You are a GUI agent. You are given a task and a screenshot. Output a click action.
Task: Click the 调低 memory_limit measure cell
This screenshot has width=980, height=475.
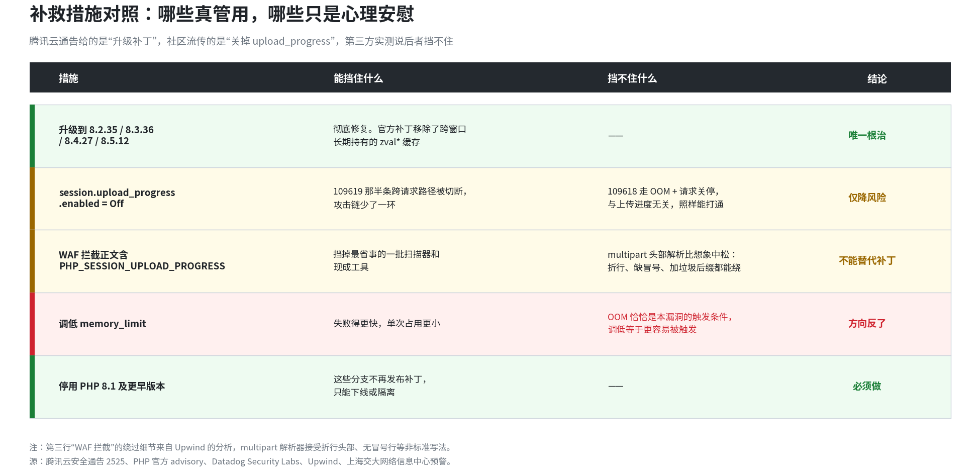tap(103, 324)
